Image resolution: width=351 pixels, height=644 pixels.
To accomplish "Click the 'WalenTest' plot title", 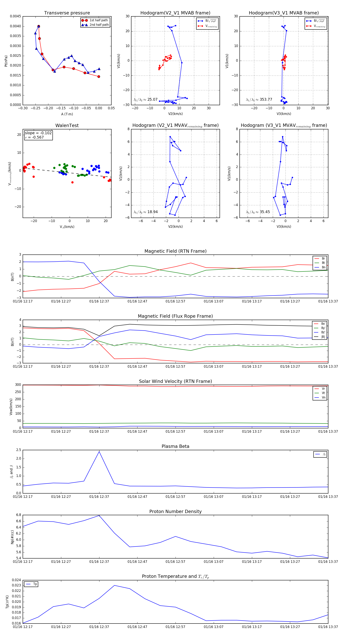I will (67, 125).
